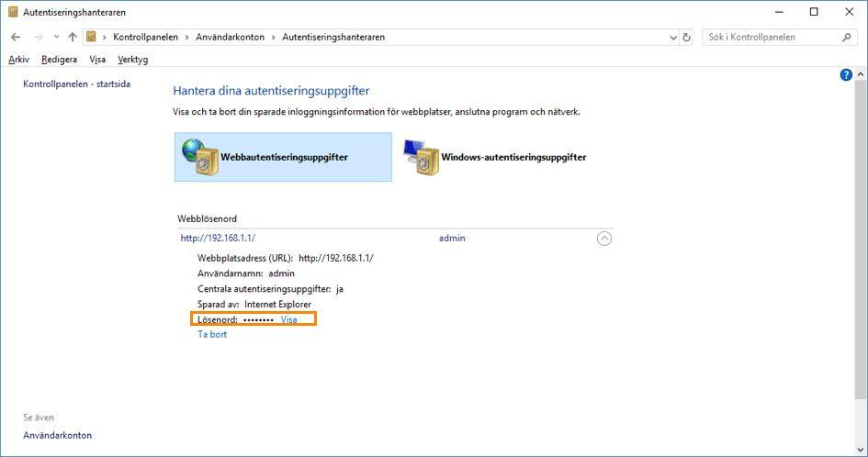Click the Sök i Kontrollpanelen search field

[x=770, y=38]
